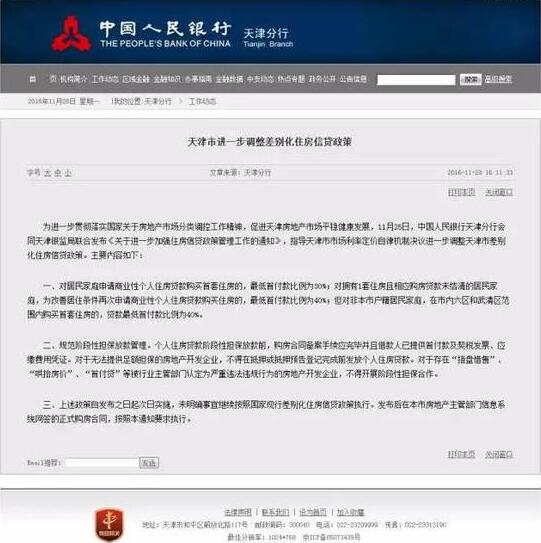Open the 公告信息 nav menu

[353, 79]
